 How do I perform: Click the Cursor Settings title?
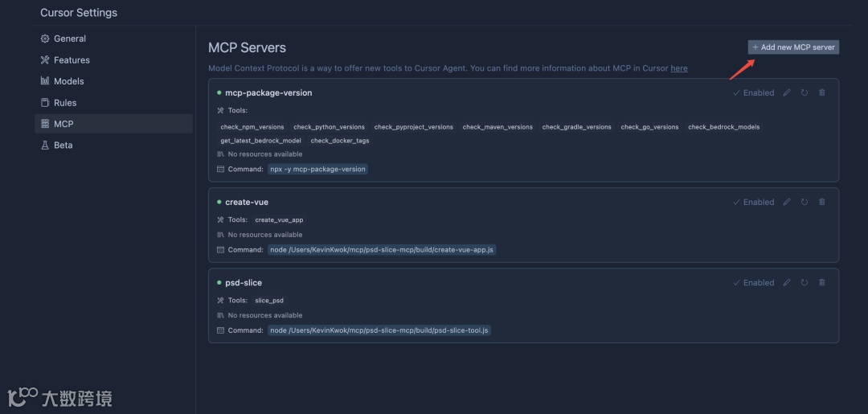coord(79,12)
